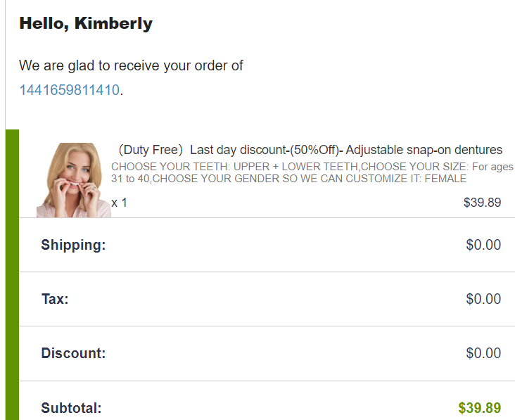Click the "Tax:" row label
515x420 pixels.
point(55,299)
